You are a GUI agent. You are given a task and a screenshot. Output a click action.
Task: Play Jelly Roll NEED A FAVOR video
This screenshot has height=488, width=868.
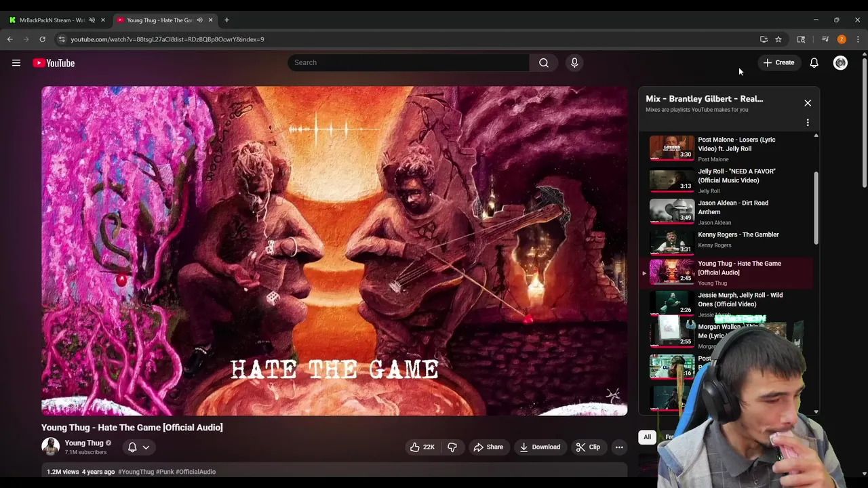tap(726, 180)
